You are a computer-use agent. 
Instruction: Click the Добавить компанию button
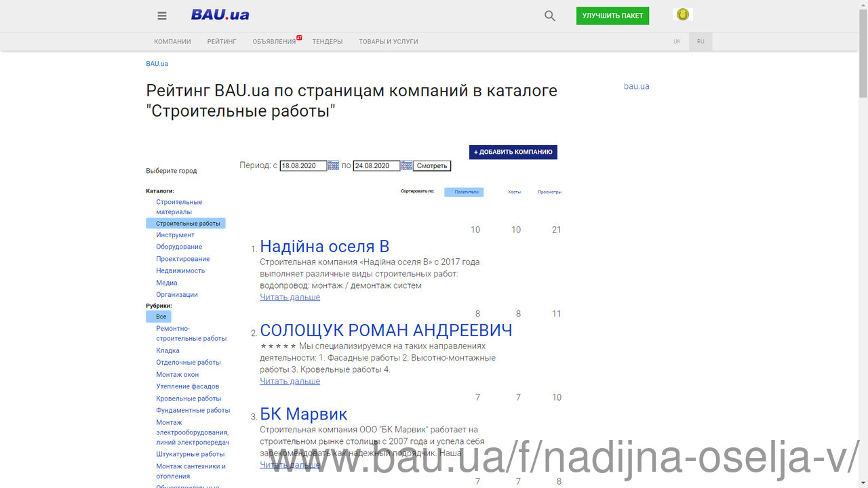(x=513, y=152)
